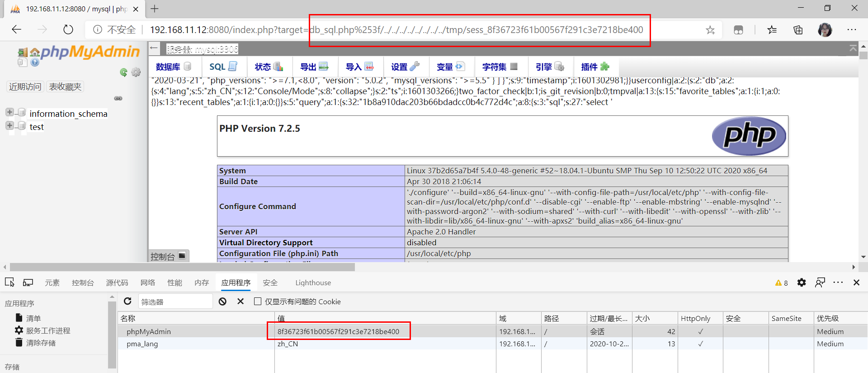Open navigation panel settings gear
868x373 pixels.
136,72
